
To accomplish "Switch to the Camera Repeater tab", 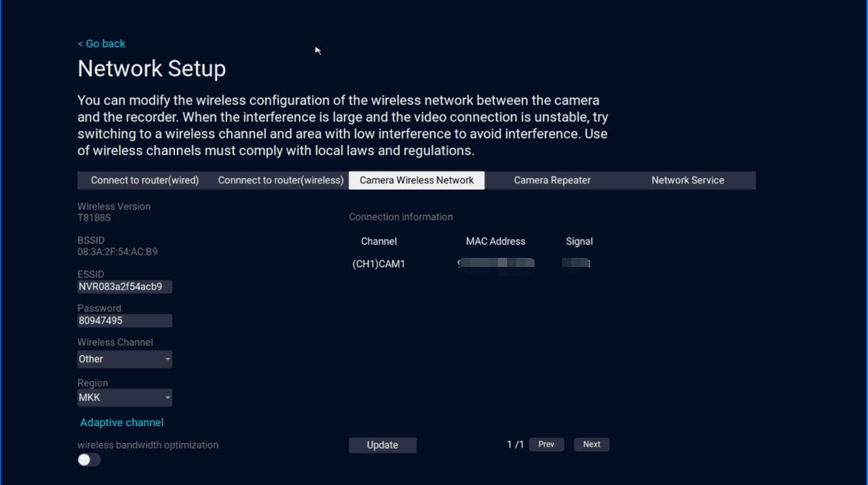I will coord(551,181).
